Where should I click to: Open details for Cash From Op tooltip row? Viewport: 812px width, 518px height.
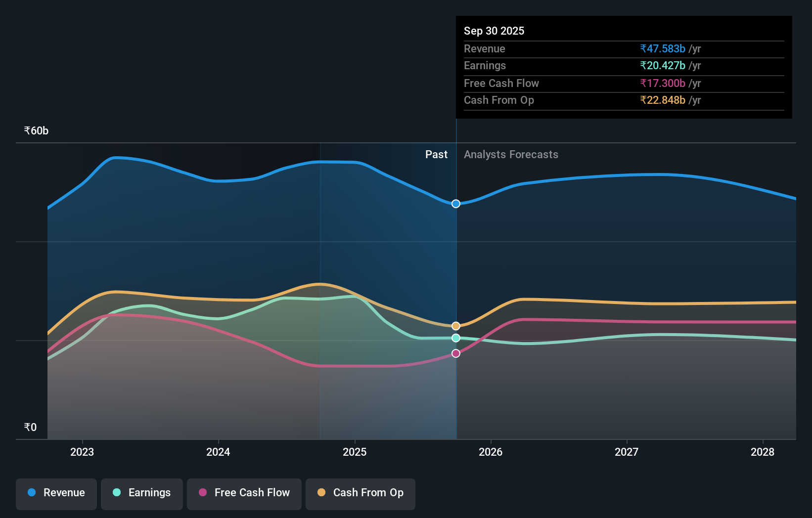tap(498, 100)
